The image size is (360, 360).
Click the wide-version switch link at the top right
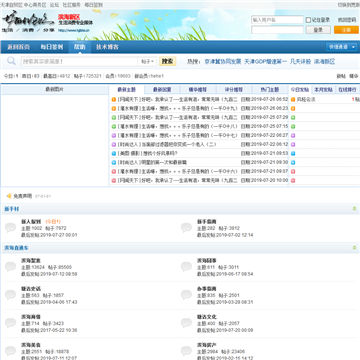click(349, 5)
